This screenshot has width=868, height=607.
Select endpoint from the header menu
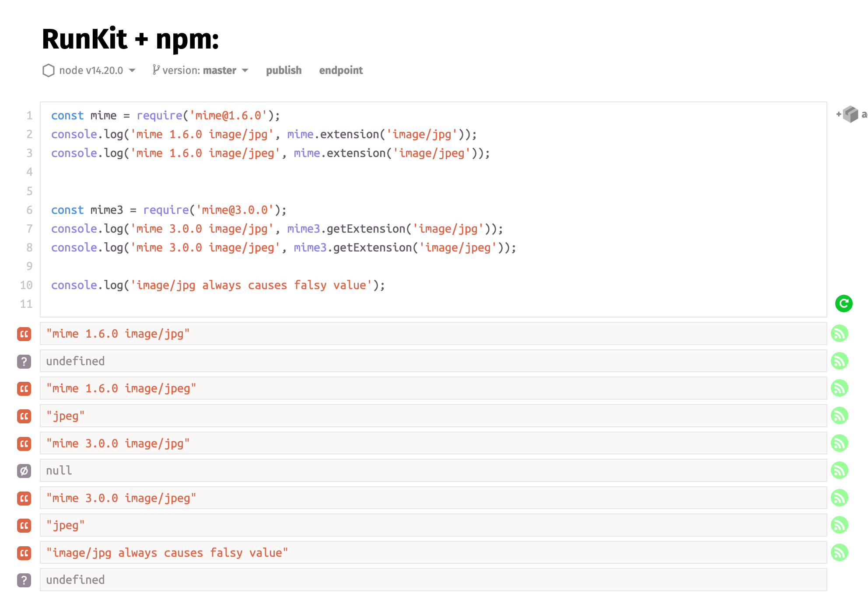341,70
